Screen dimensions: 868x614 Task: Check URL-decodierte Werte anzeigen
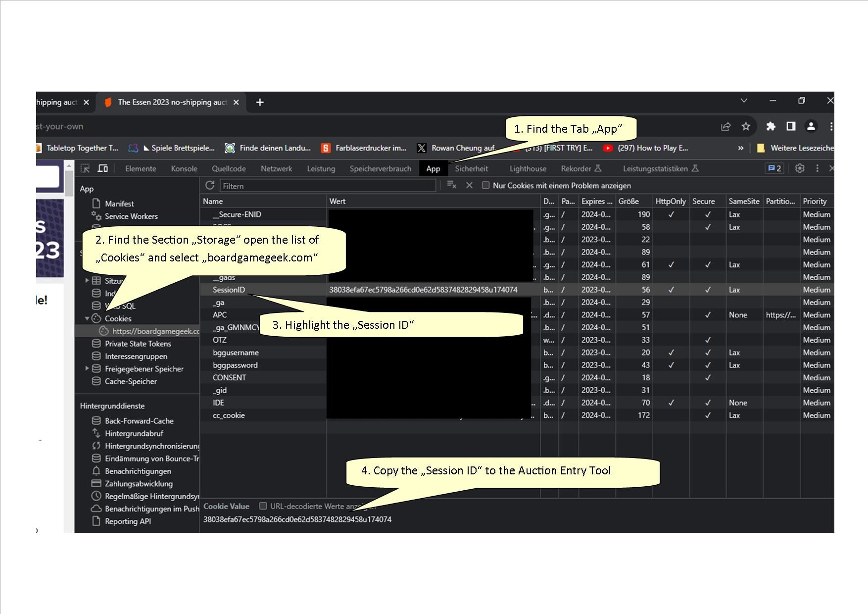263,506
